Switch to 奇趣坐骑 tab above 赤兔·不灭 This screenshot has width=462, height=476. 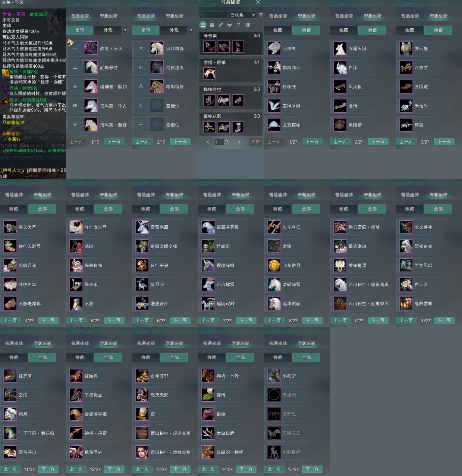point(109,16)
